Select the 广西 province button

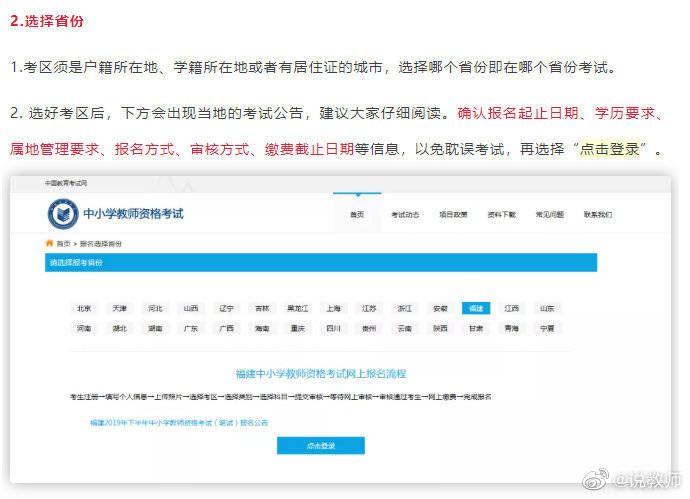tap(227, 328)
